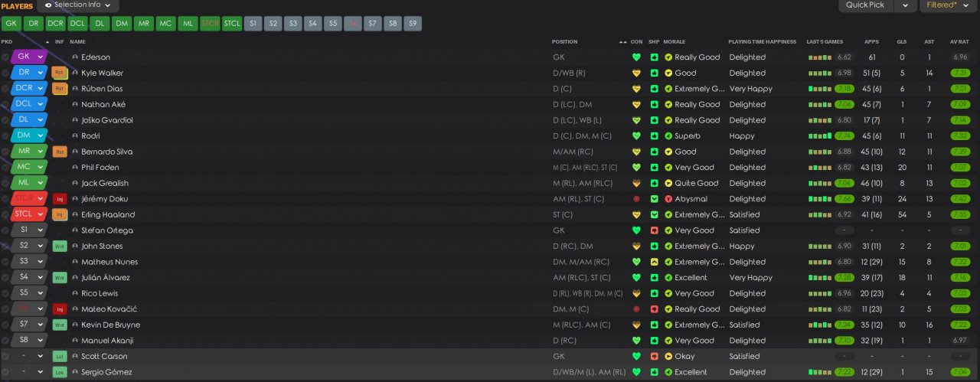Click the red condition icon for Jérémy Doku
This screenshot has width=980, height=382.
pos(635,199)
